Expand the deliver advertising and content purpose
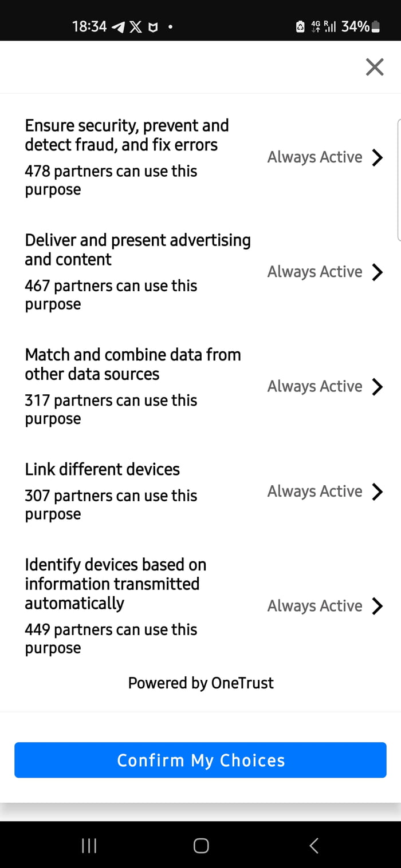 tap(376, 272)
